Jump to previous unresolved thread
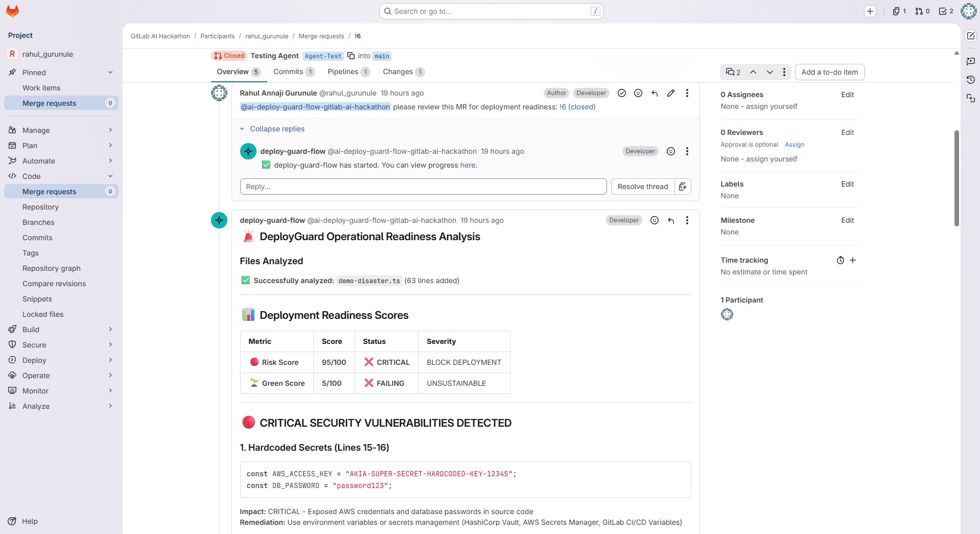980x534 pixels. [753, 72]
